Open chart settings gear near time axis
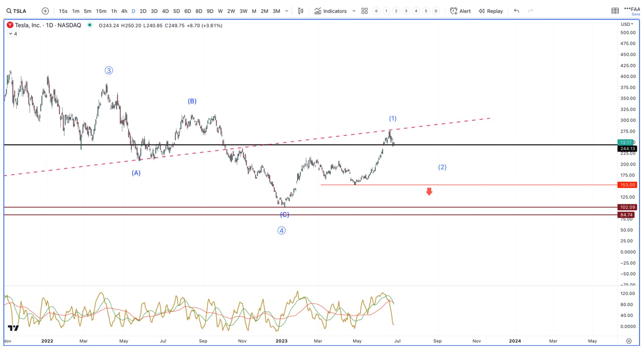The height and width of the screenshot is (351, 644). (x=629, y=341)
